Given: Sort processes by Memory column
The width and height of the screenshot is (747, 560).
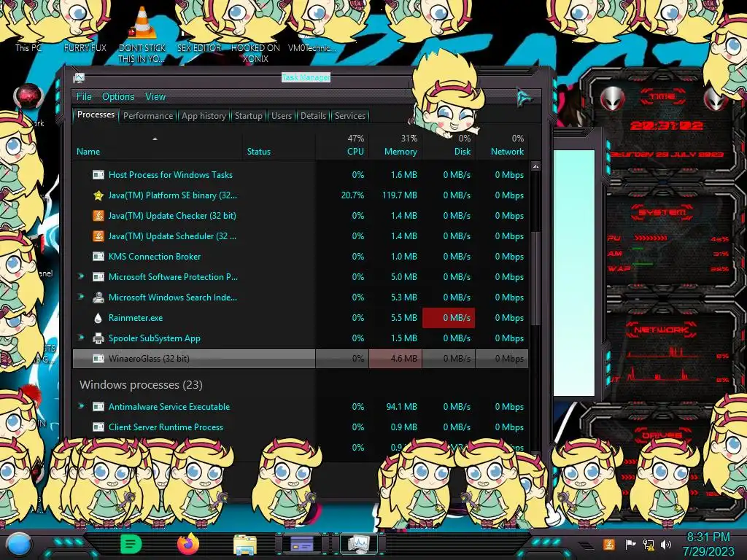Looking at the screenshot, I should pyautogui.click(x=400, y=152).
